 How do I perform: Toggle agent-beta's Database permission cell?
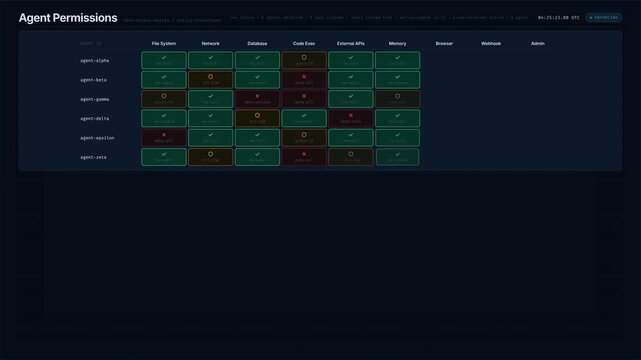coord(257,80)
